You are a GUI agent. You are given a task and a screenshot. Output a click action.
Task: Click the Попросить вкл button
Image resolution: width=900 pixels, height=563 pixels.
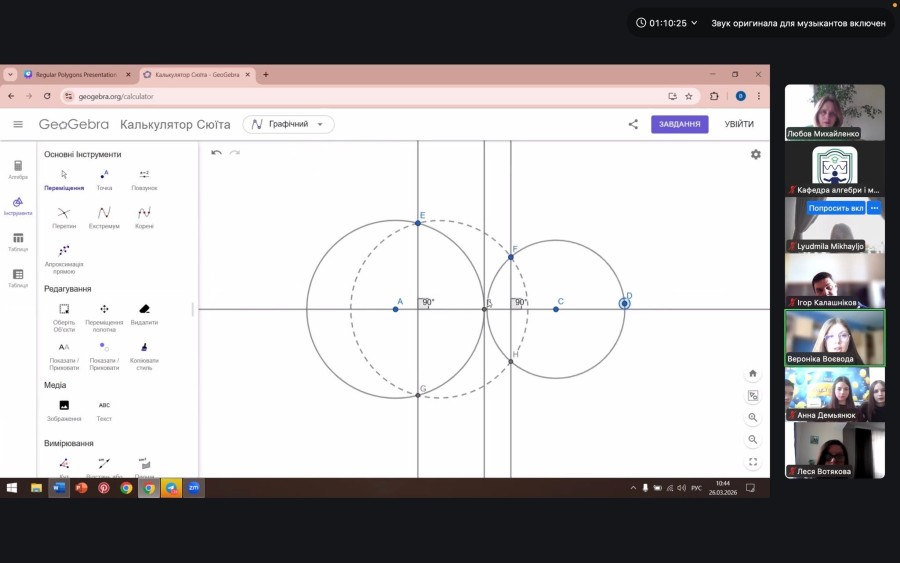tap(836, 208)
